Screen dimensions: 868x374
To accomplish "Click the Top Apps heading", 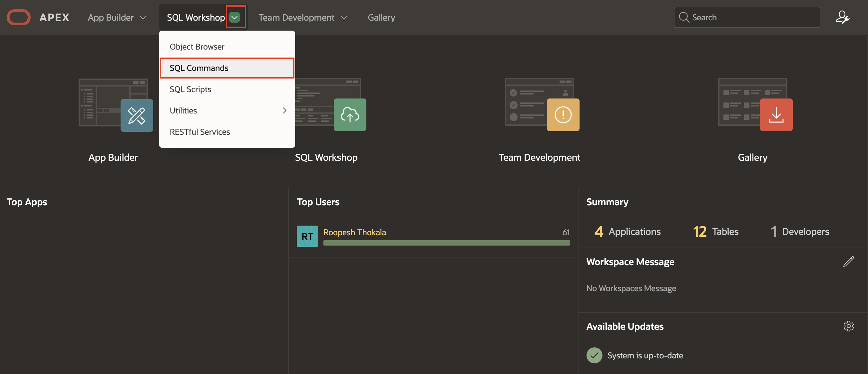I will pos(27,202).
